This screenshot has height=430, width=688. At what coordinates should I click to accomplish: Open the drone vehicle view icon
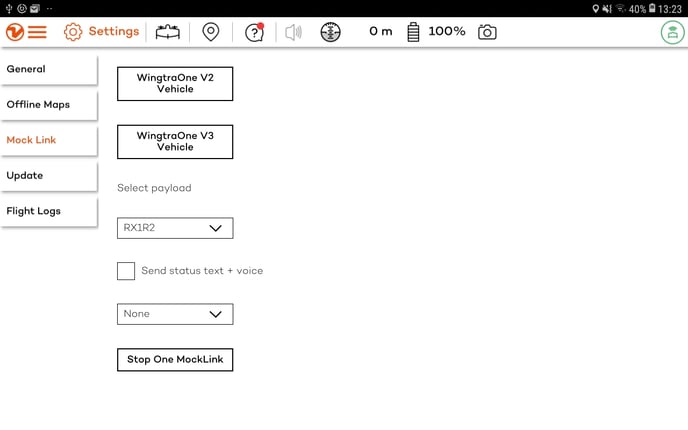pyautogui.click(x=168, y=32)
